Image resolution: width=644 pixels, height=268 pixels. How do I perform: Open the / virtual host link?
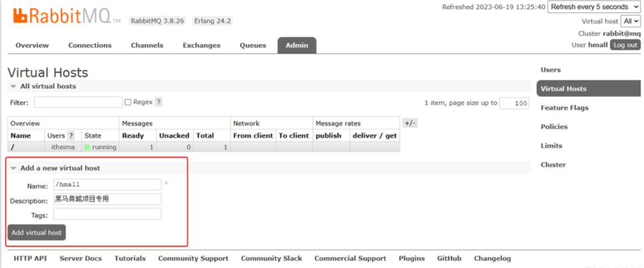pyautogui.click(x=13, y=147)
